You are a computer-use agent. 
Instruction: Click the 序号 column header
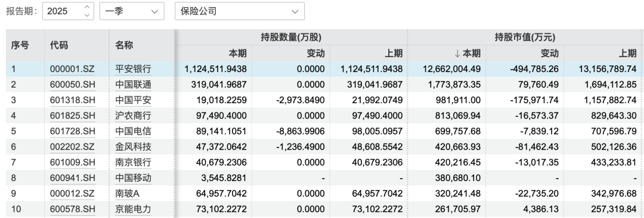(x=20, y=45)
